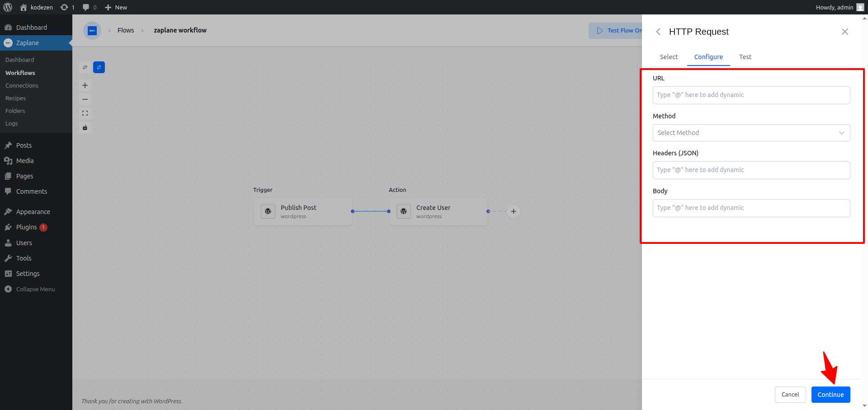The image size is (868, 410).
Task: Click the WordPress icon on Create User
Action: pyautogui.click(x=404, y=211)
